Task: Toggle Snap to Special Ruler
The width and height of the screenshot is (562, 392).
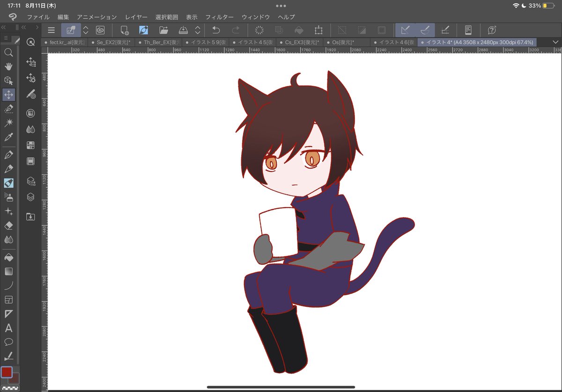Action: (x=425, y=30)
